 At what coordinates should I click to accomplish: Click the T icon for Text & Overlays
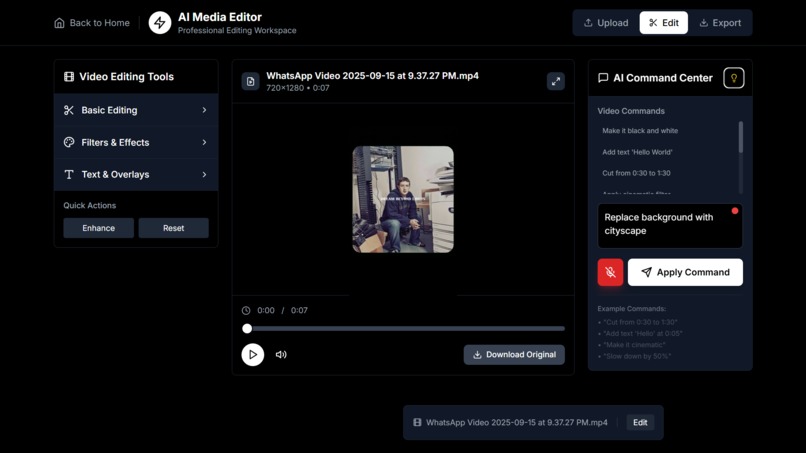tap(69, 175)
